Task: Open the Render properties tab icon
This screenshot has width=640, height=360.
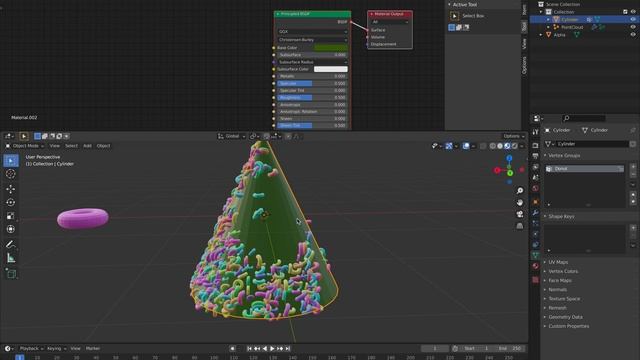Action: [535, 145]
